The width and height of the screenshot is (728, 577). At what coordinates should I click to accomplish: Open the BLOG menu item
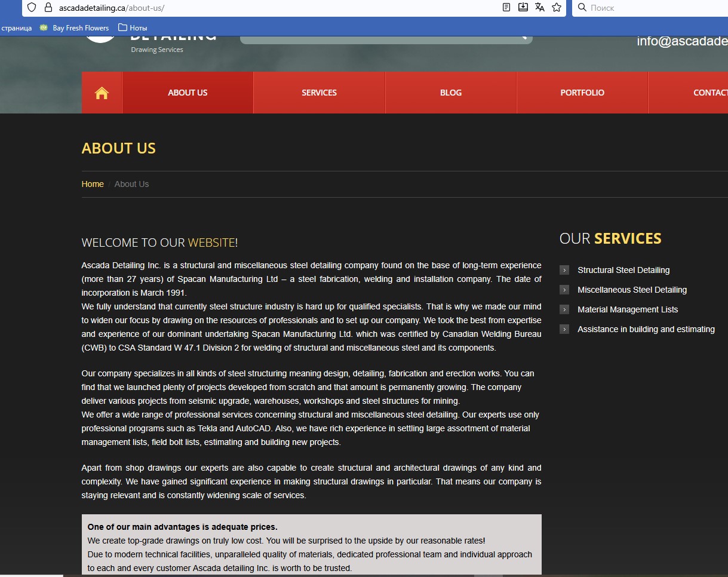click(x=451, y=93)
